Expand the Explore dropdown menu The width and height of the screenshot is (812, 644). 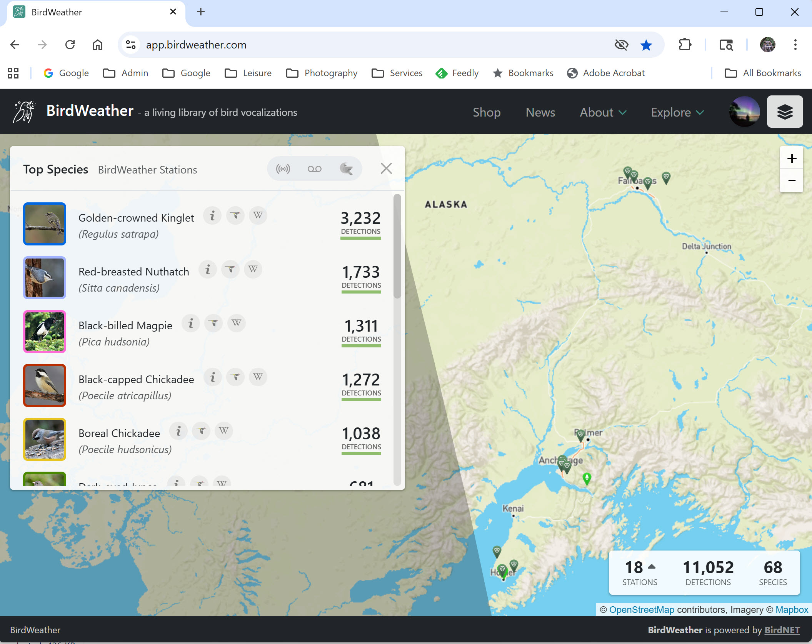click(677, 112)
